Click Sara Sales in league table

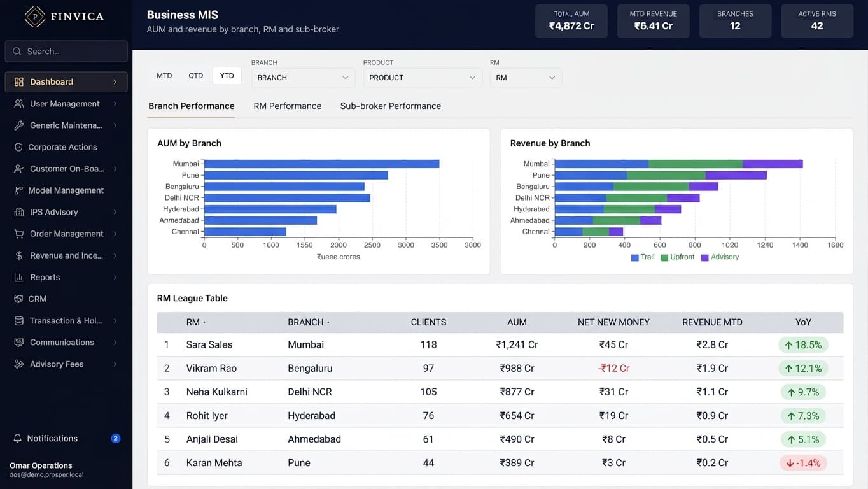(209, 345)
